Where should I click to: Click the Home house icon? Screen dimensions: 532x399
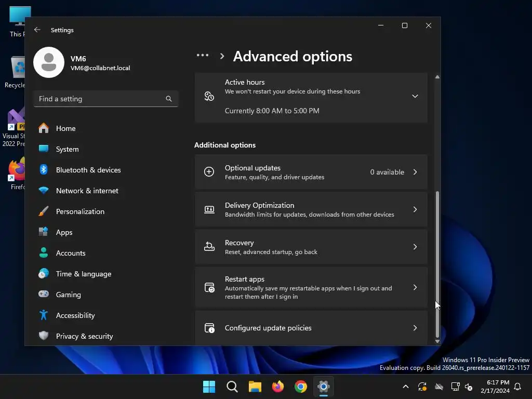point(44,128)
